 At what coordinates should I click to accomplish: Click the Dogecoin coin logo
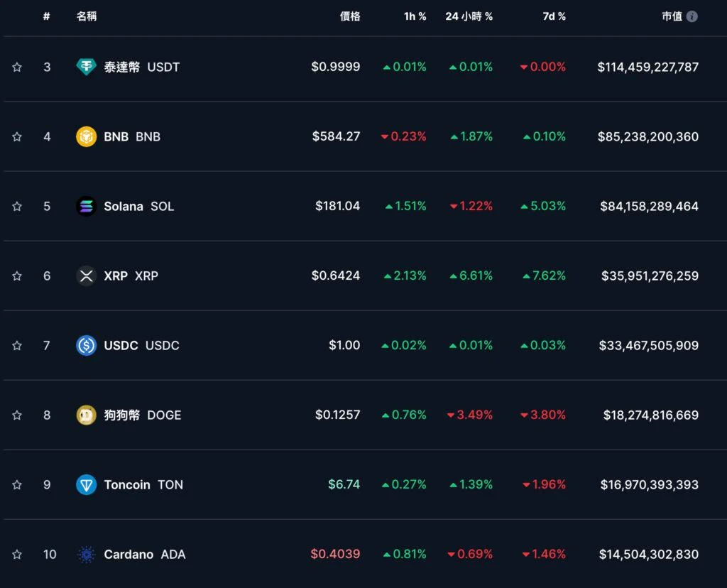point(86,415)
